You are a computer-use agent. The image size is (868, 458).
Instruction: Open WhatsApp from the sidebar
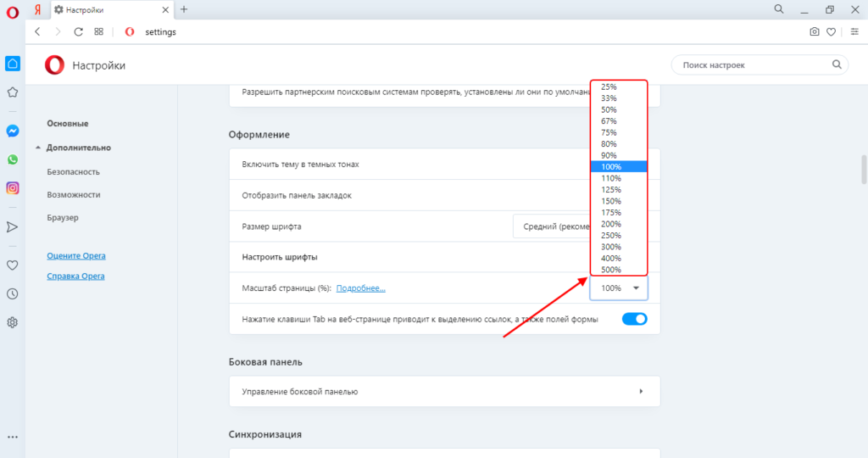click(x=13, y=159)
